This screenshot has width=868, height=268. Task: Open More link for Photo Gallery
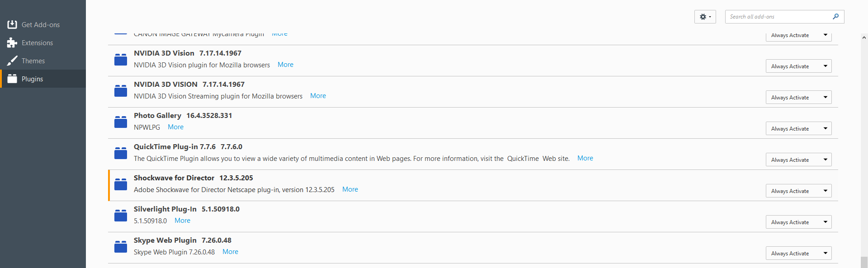point(175,127)
